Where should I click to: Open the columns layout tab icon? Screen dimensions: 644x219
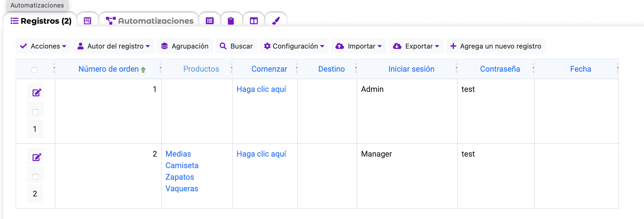pos(254,21)
